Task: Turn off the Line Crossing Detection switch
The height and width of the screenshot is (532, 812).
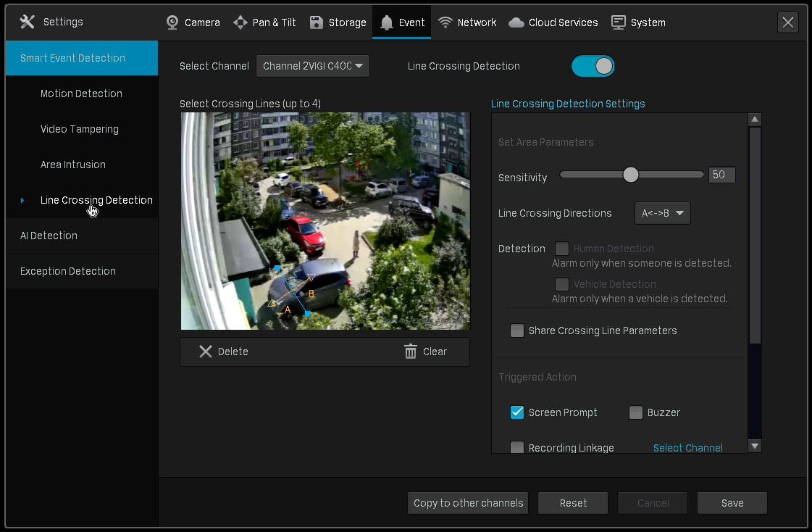Action: [593, 66]
